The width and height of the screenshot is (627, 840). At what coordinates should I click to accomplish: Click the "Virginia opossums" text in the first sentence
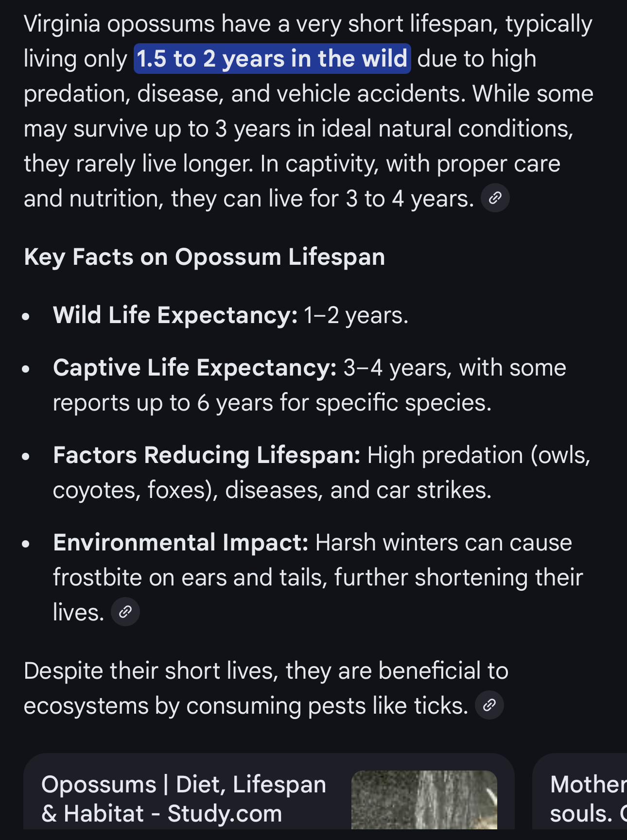click(119, 24)
